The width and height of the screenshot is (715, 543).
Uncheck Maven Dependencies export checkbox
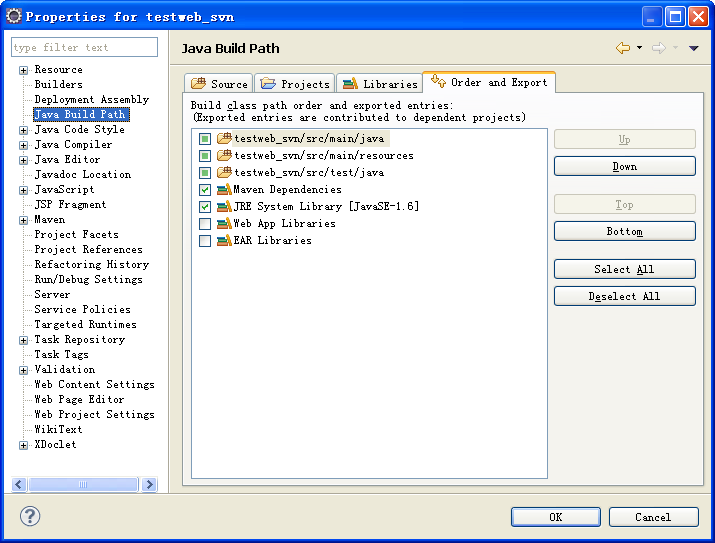click(x=205, y=190)
